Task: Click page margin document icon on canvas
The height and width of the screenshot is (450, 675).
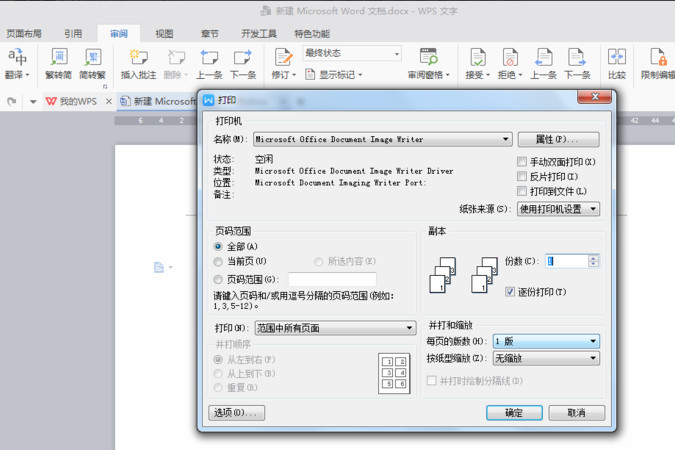Action: tap(159, 267)
